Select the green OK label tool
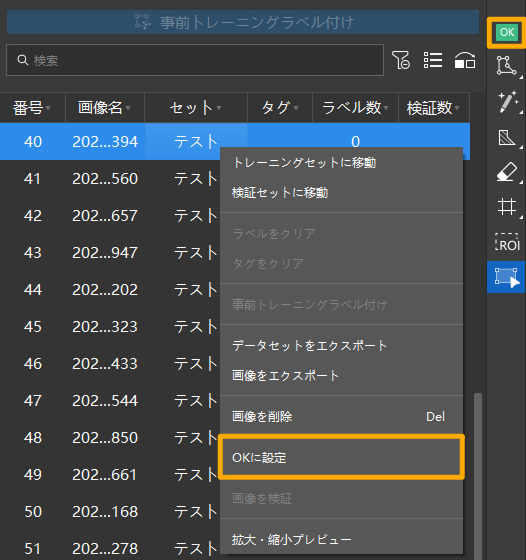 click(x=507, y=32)
